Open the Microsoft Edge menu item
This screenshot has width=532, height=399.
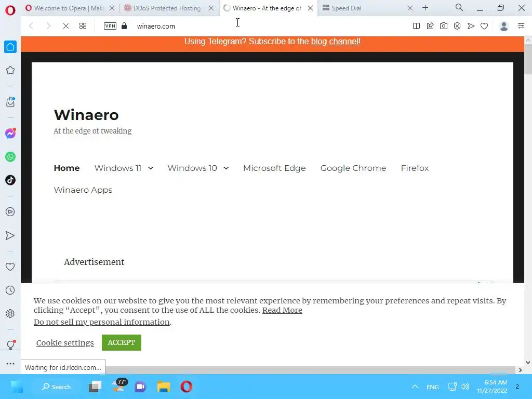[x=274, y=168]
